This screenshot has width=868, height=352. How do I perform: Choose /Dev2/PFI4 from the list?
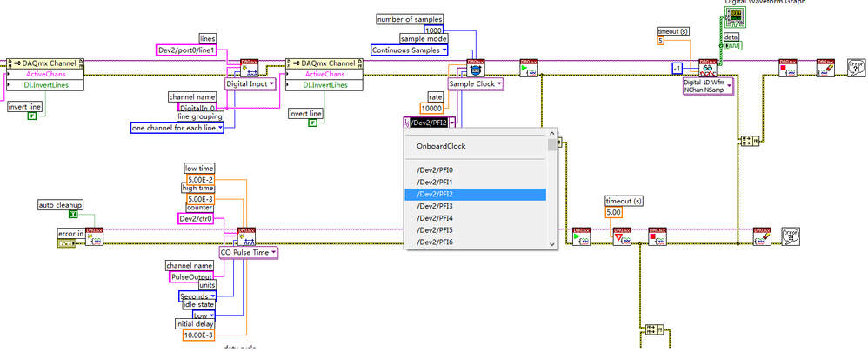[x=476, y=218]
